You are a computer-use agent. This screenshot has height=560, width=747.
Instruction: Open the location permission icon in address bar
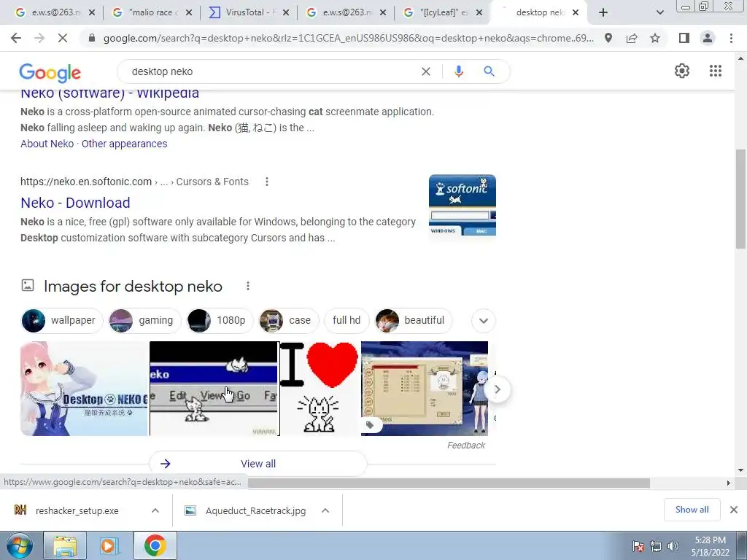(x=608, y=38)
